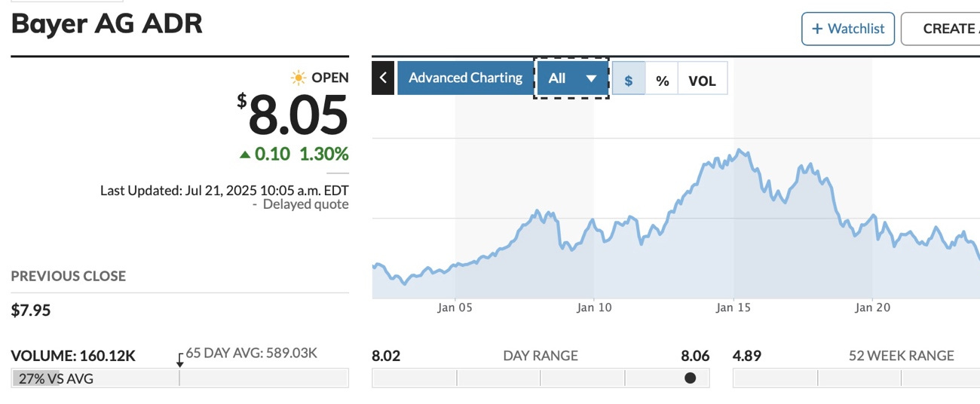This screenshot has width=980, height=404.
Task: Click the 52 week range bar
Action: coord(856,378)
